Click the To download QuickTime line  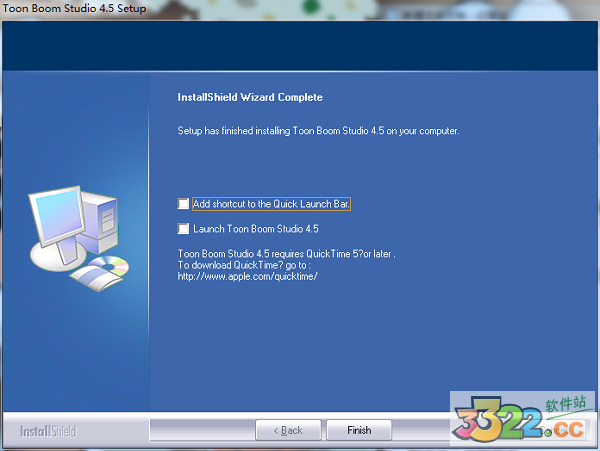point(244,265)
